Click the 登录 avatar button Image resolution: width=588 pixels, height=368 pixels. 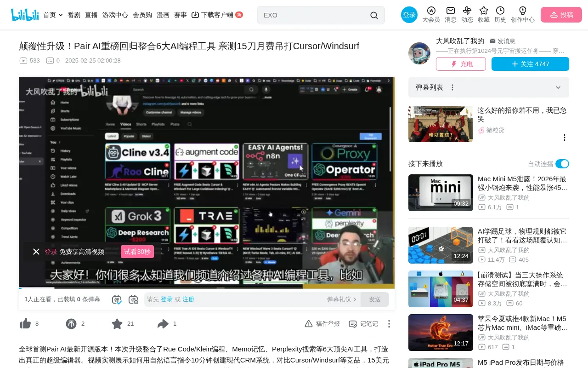coord(409,15)
